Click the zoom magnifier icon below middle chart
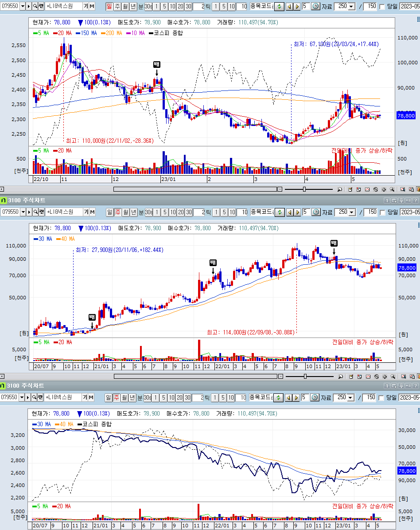The image size is (420, 530). click(x=340, y=377)
